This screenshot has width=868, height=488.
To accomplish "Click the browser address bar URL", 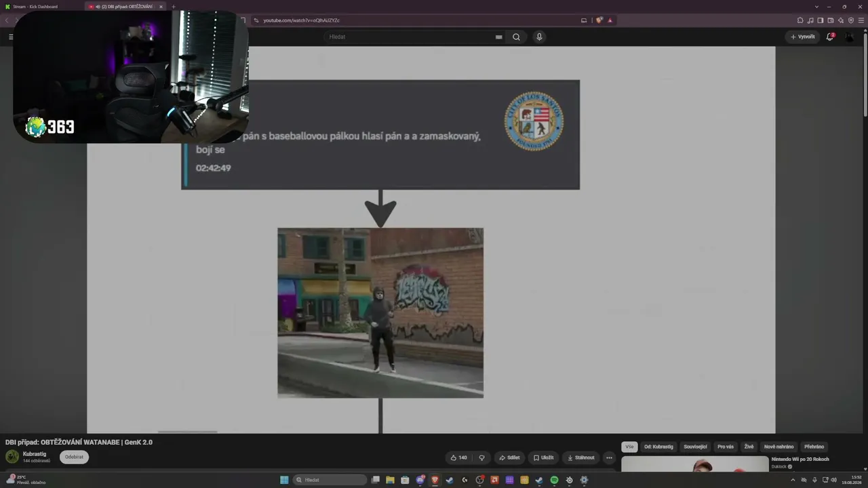I will (x=302, y=20).
